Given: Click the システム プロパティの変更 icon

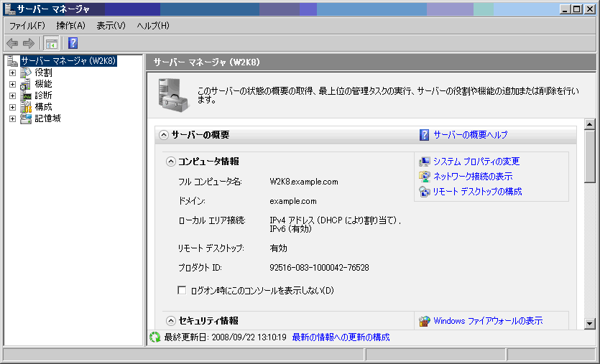Looking at the screenshot, I should pyautogui.click(x=425, y=162).
